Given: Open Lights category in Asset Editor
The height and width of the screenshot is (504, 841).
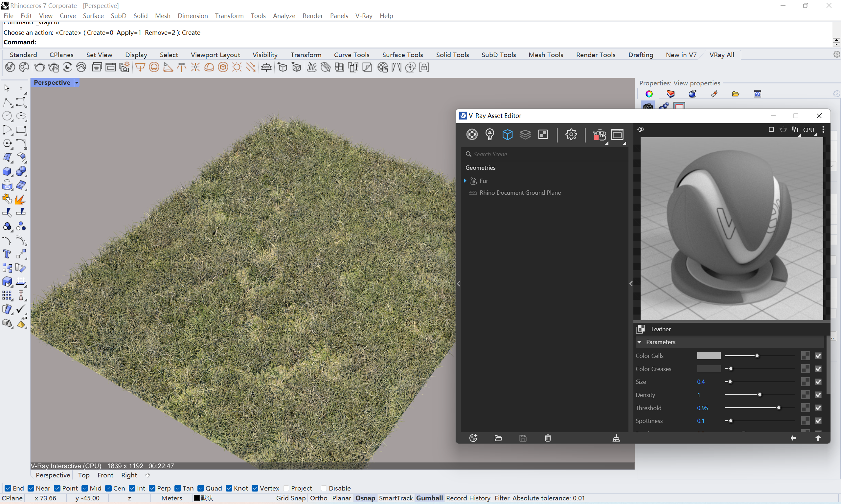Looking at the screenshot, I should 489,135.
